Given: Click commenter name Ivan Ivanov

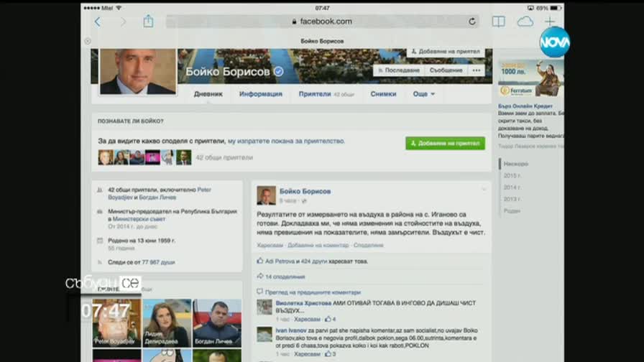Looking at the screenshot, I should (291, 330).
